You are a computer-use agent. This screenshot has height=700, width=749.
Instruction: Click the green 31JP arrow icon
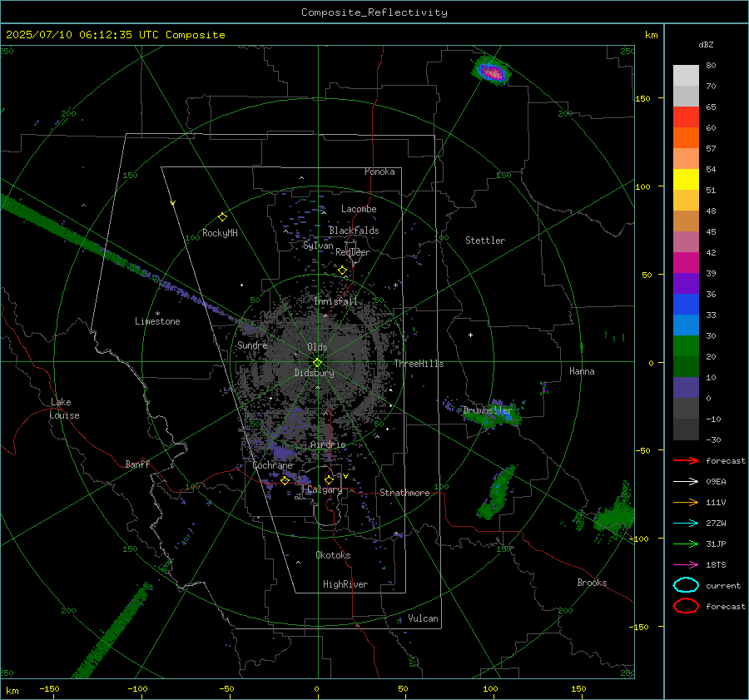tap(686, 544)
